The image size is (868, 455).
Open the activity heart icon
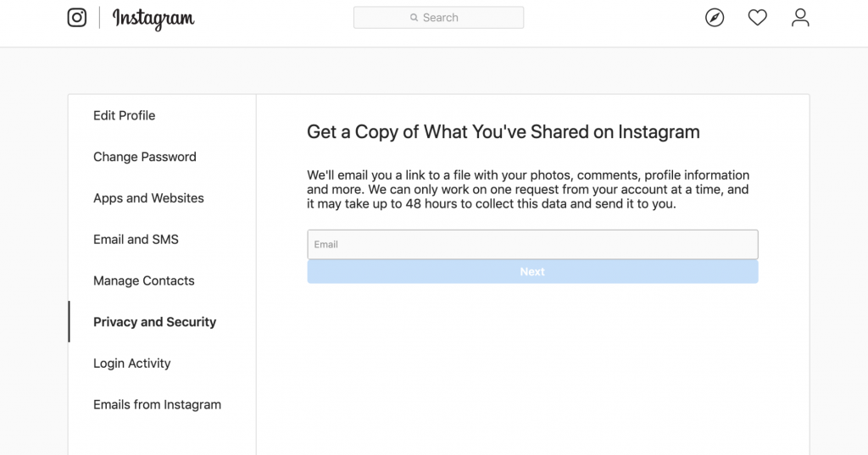757,18
